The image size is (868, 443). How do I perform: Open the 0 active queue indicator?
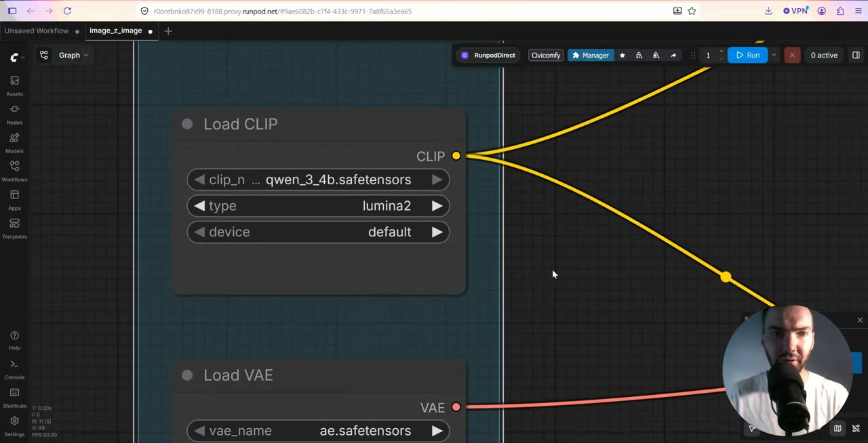tap(824, 56)
